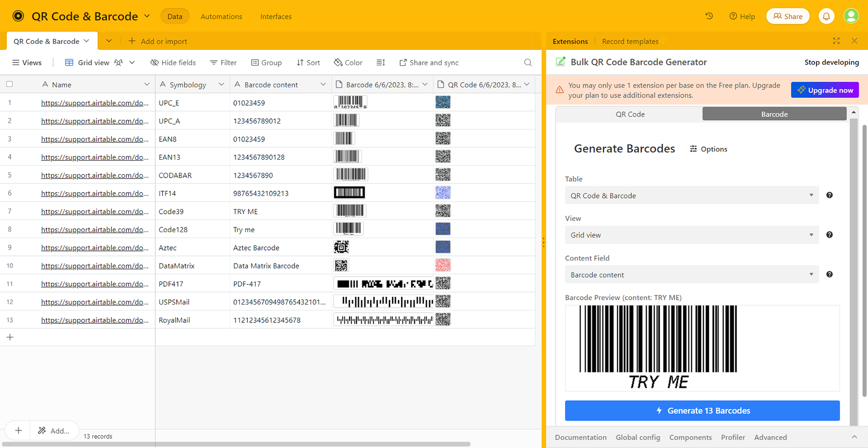
Task: Open Grid view options chevron
Action: coord(132,63)
